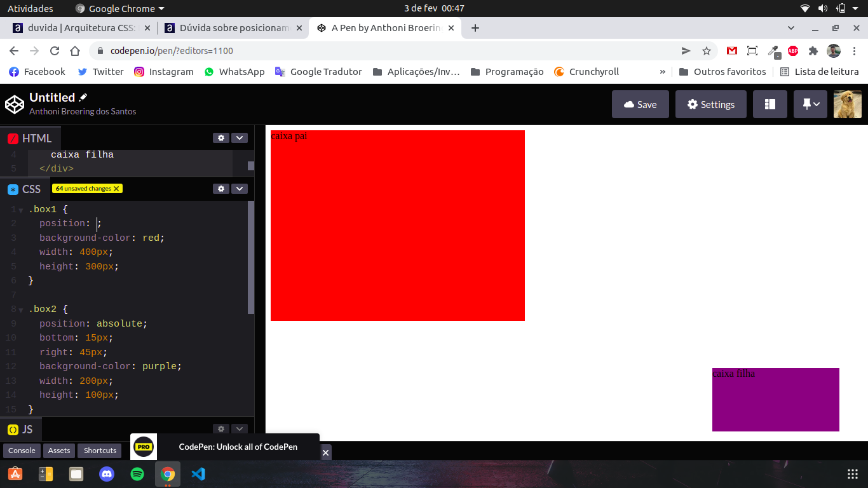Open Facebook bookmark
The image size is (868, 488).
point(37,72)
